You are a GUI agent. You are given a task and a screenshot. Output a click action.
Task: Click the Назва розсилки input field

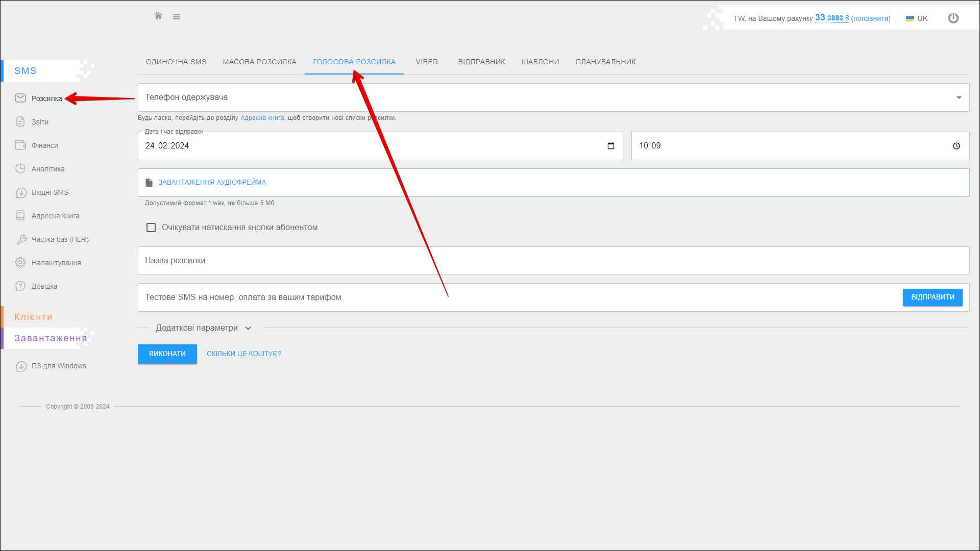553,261
